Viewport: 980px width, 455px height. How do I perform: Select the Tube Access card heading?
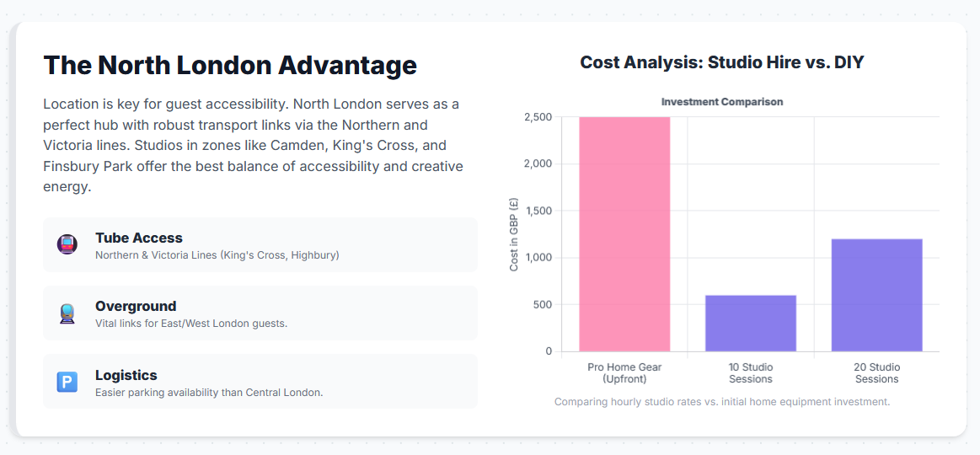[x=139, y=238]
